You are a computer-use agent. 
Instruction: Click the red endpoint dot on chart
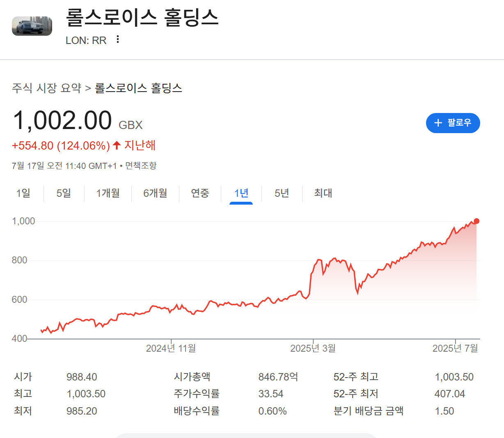pos(476,221)
